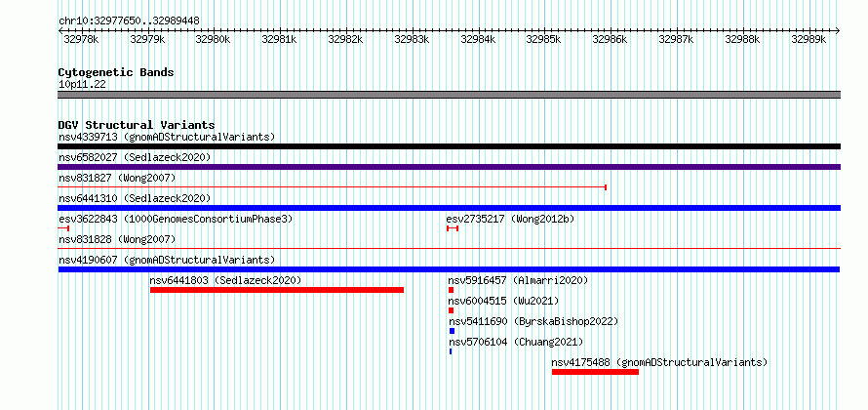Click the 32984k ruler tick label

tap(478, 39)
